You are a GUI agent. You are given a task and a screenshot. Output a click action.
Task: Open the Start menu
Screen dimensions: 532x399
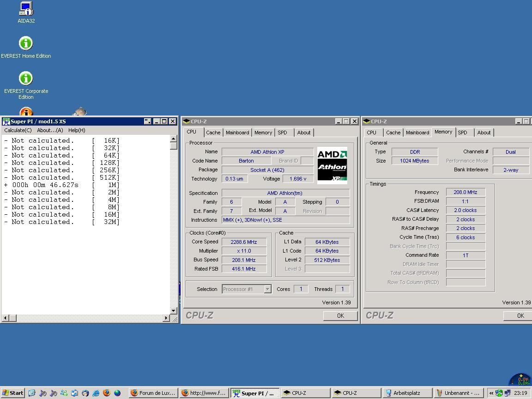point(12,393)
